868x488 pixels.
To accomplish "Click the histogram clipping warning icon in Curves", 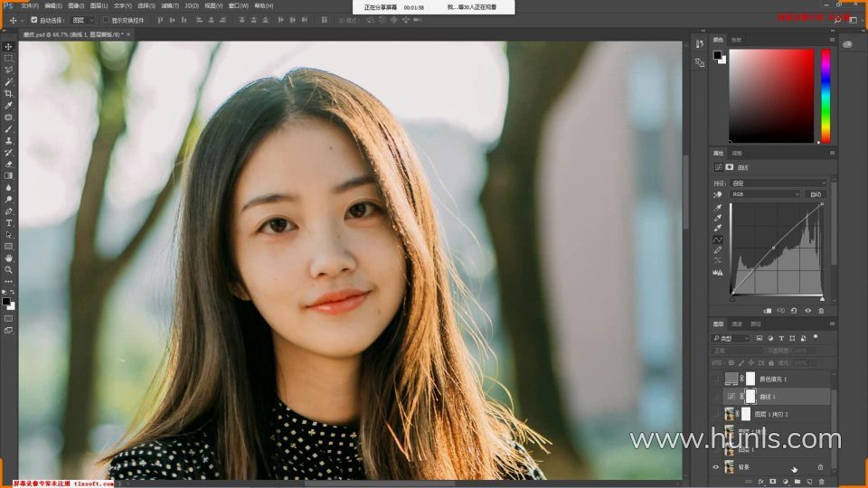I will click(x=718, y=272).
